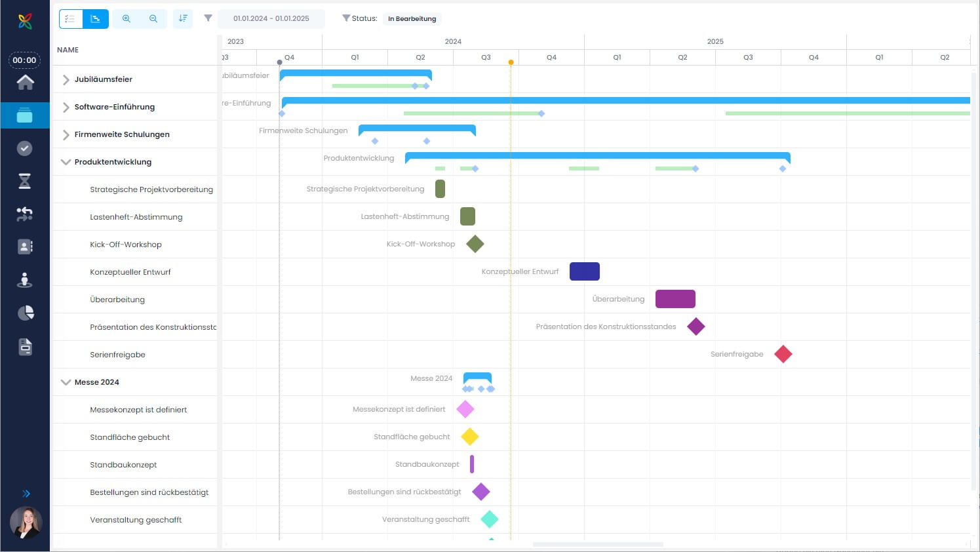Viewport: 980px width, 552px height.
Task: Collapse the Produktentwicklung project row
Action: coord(66,162)
